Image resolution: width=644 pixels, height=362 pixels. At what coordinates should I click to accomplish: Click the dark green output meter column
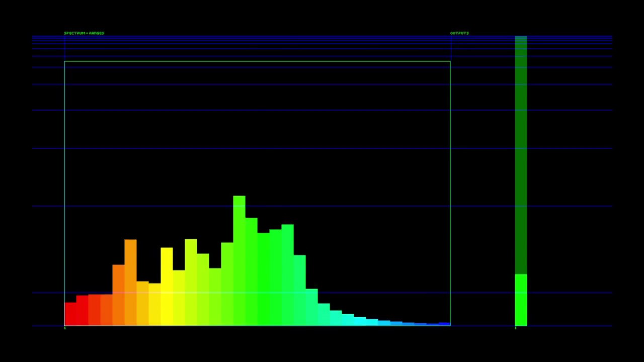pyautogui.click(x=521, y=155)
